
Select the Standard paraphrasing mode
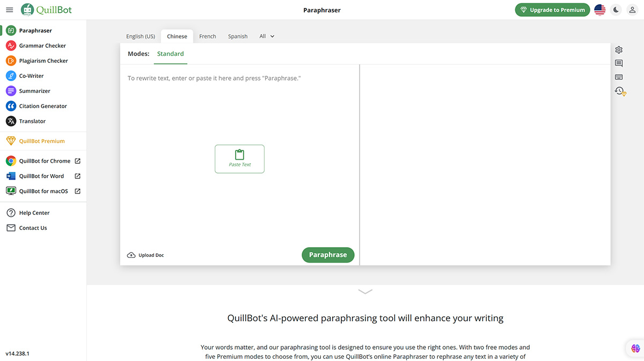click(x=170, y=54)
